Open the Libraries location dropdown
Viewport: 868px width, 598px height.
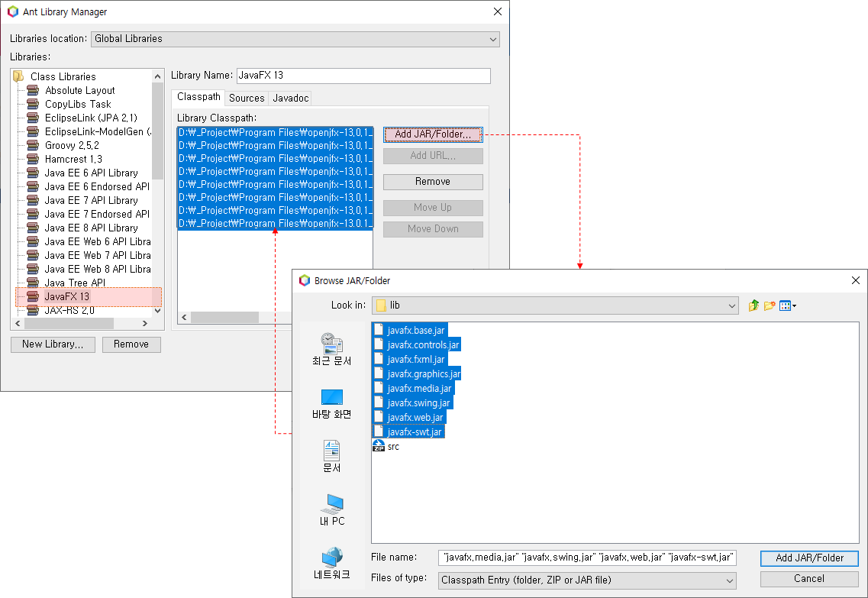point(295,39)
